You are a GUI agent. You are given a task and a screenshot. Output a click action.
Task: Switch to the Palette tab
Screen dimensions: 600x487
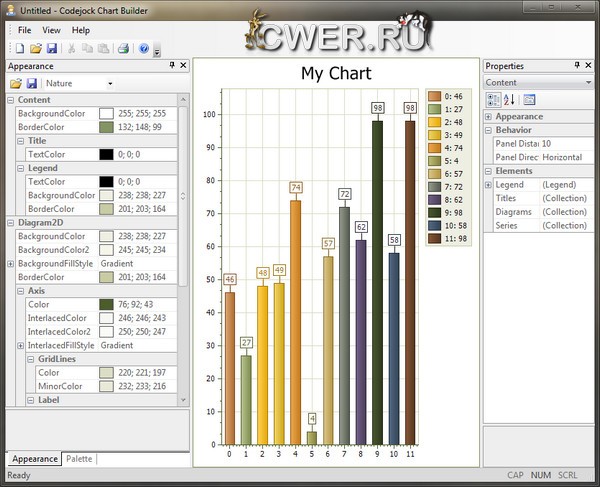79,459
